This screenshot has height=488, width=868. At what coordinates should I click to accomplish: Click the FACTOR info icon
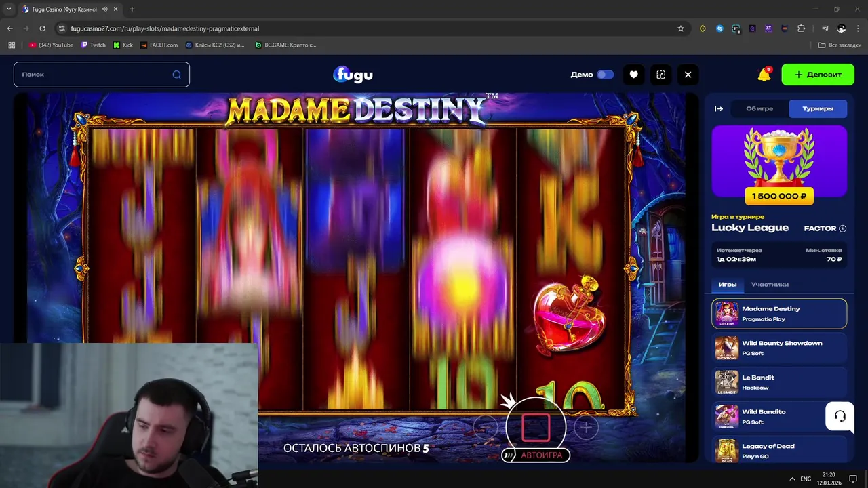pos(843,228)
